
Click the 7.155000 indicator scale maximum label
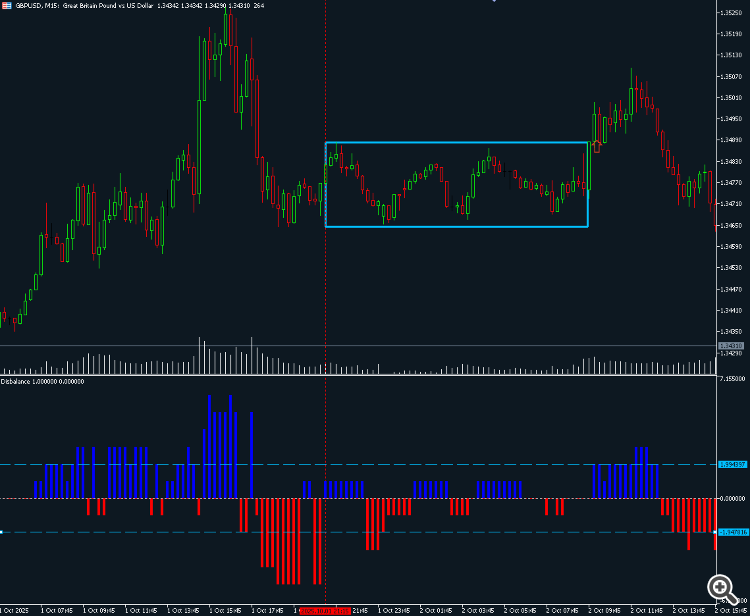(x=732, y=379)
